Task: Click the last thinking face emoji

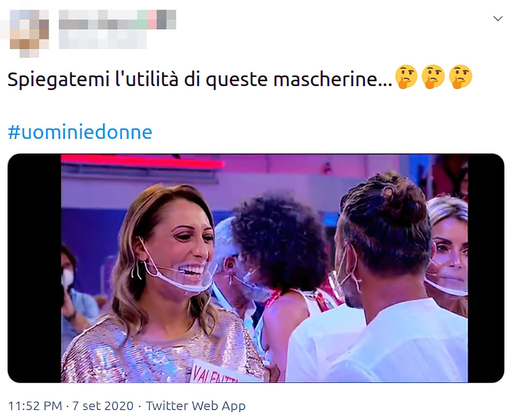Action: 460,76
